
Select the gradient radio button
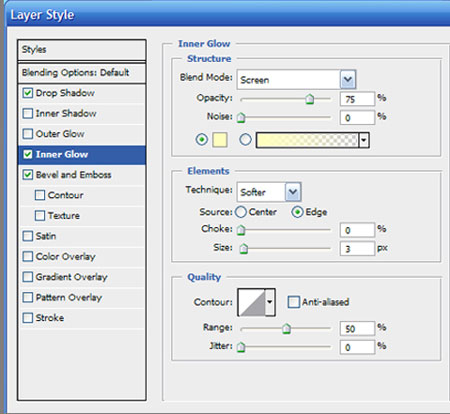coord(246,139)
